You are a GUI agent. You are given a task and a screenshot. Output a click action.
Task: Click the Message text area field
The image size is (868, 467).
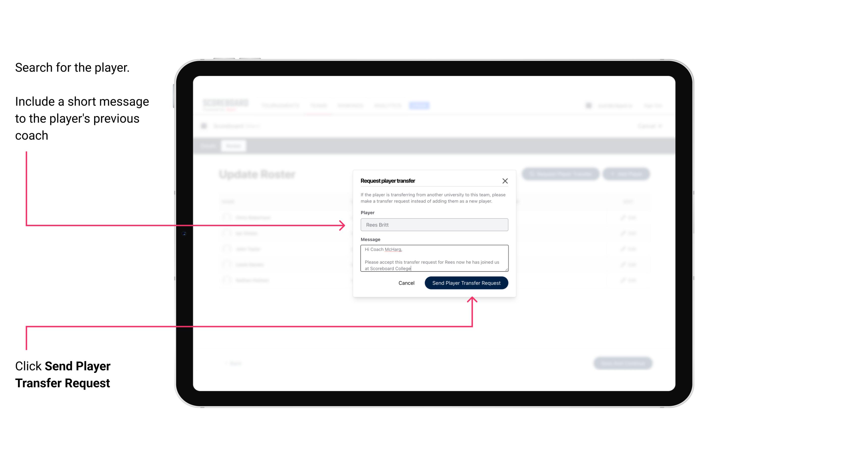tap(433, 258)
